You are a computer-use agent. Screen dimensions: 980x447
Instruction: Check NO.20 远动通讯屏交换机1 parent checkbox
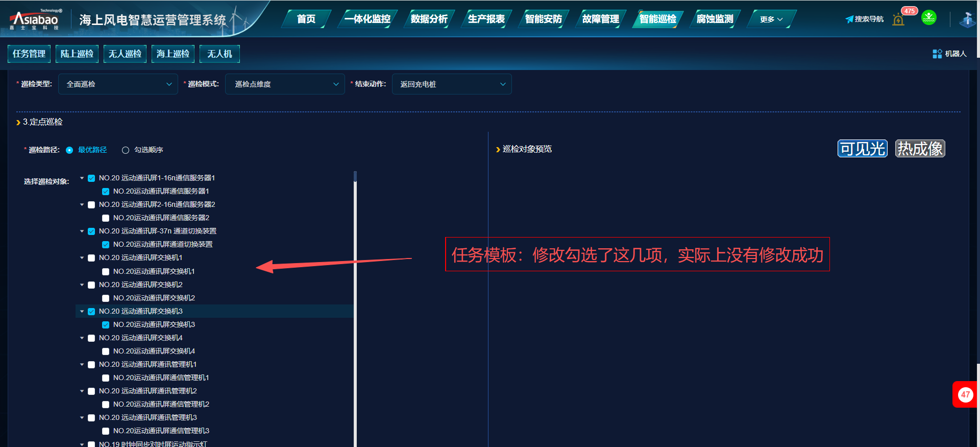[91, 258]
